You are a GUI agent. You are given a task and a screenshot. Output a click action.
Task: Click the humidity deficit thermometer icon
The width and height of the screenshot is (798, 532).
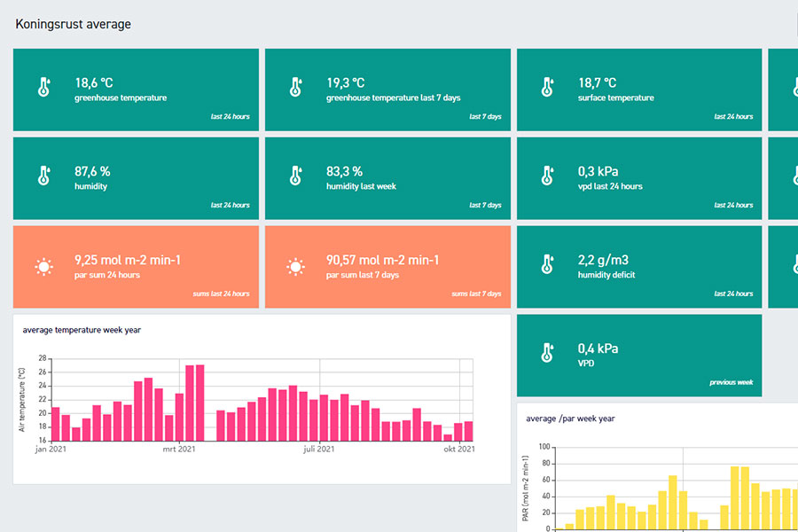(x=547, y=265)
